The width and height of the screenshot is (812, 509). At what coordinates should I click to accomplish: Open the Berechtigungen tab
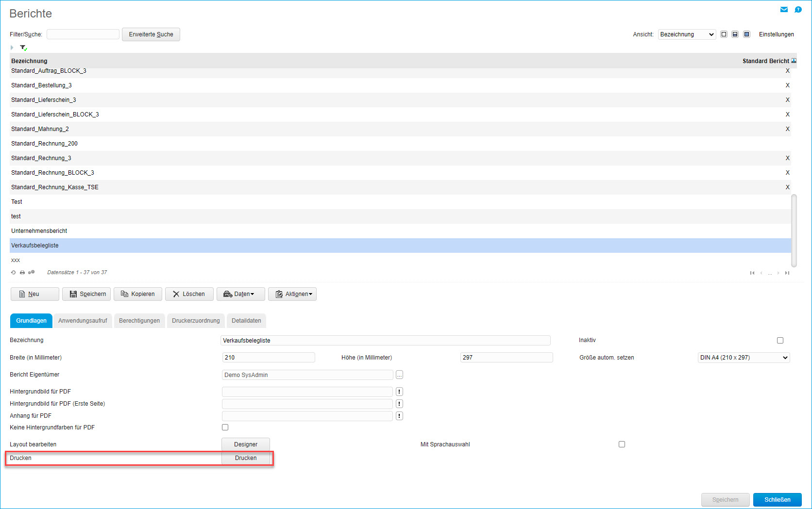click(x=139, y=321)
